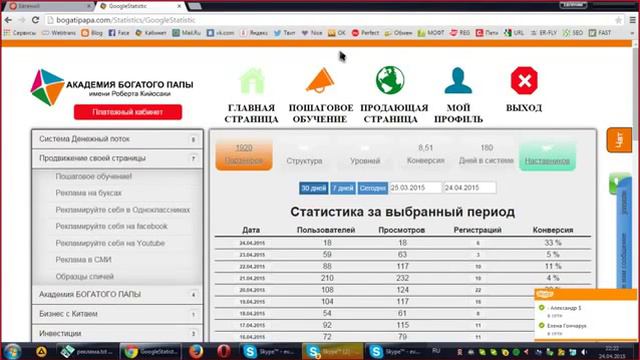Open the orange Skype taskbar window
This screenshot has height=360, width=640.
tap(332, 351)
